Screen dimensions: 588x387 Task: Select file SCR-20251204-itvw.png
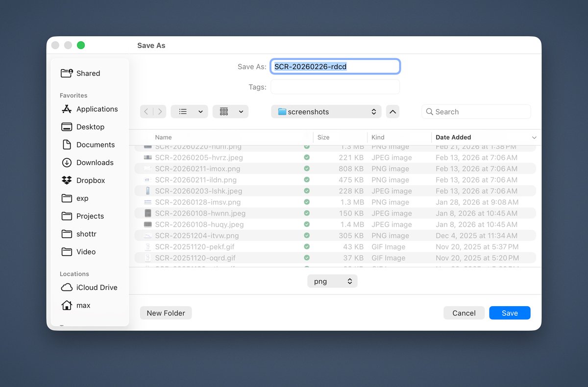click(x=335, y=236)
